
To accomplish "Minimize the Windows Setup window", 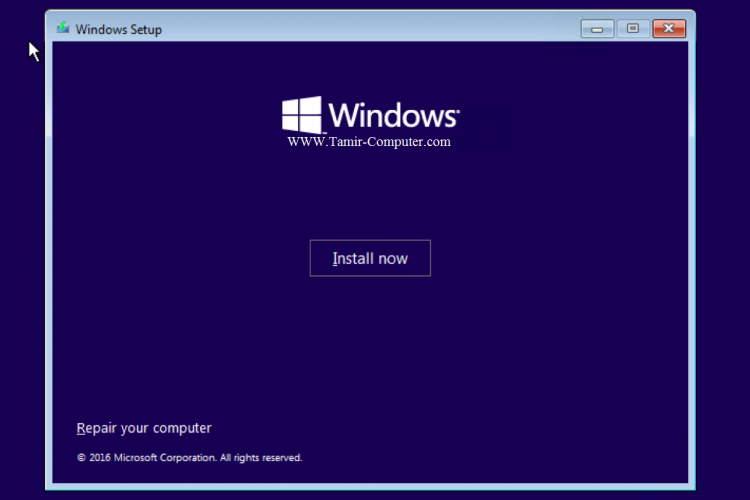I will 597,29.
